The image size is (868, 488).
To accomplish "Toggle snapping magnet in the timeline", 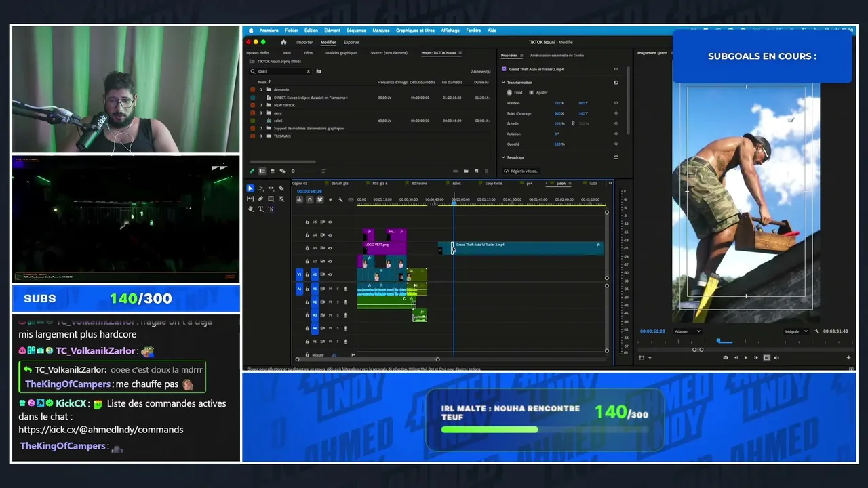I will click(x=310, y=199).
